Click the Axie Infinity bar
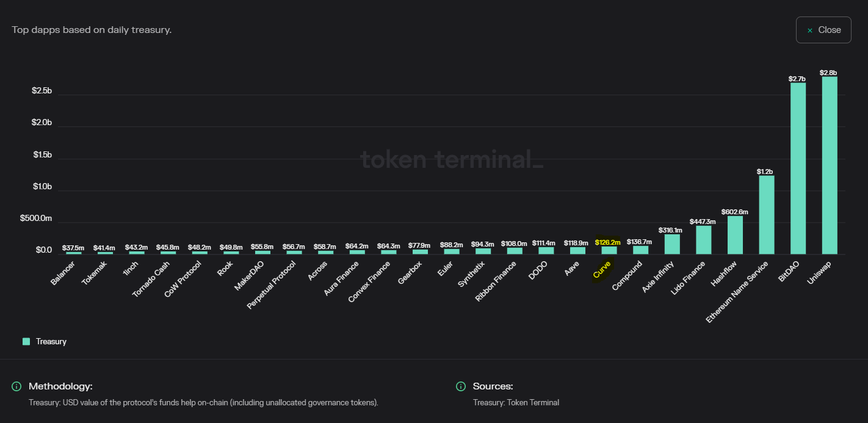868x423 pixels. 672,244
